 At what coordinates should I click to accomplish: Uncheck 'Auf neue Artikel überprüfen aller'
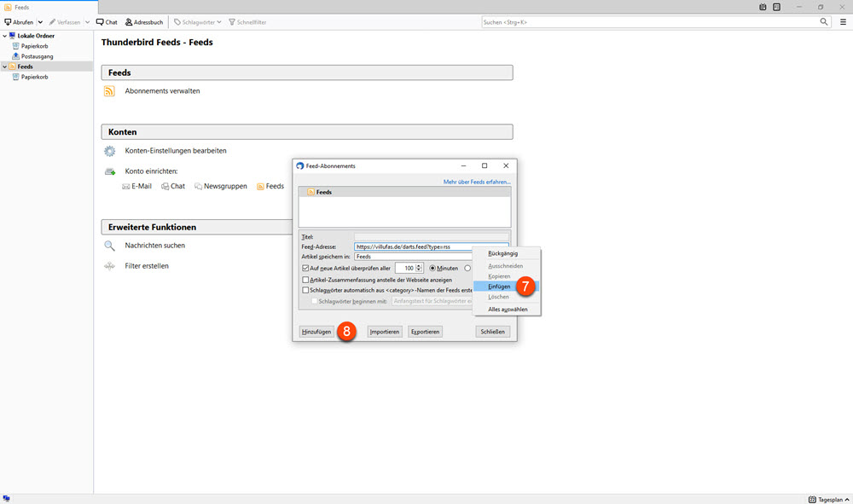point(305,268)
